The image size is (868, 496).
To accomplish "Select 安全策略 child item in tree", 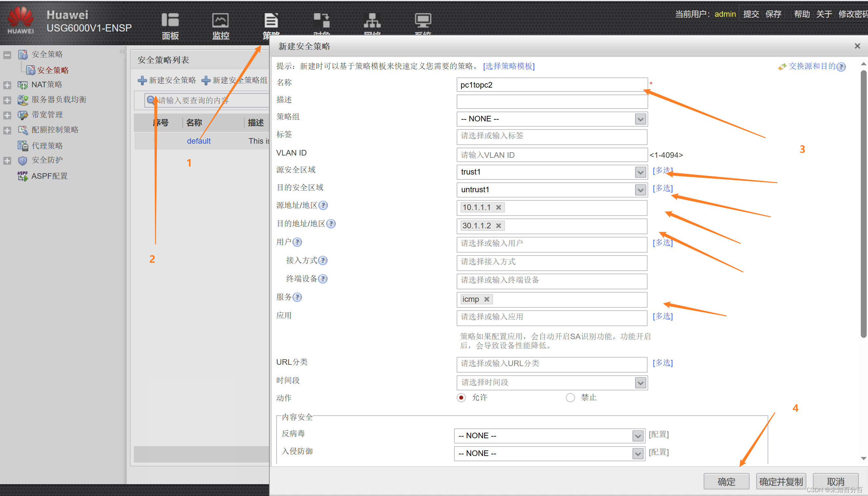I will [x=53, y=70].
